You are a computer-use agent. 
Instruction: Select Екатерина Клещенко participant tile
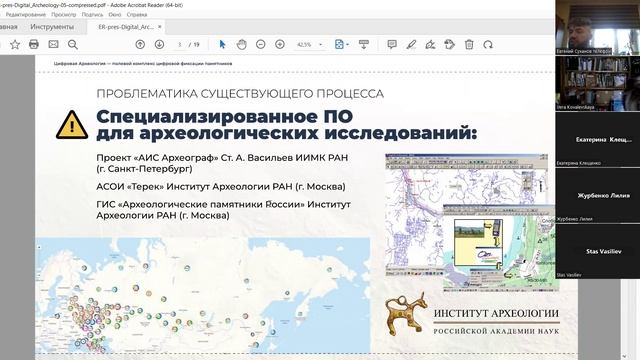(598, 140)
